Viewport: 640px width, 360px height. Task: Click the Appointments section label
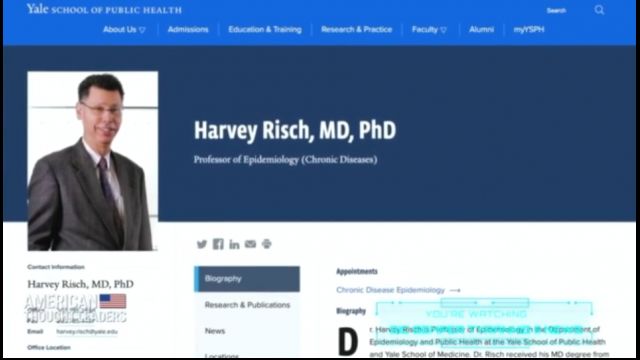357,271
